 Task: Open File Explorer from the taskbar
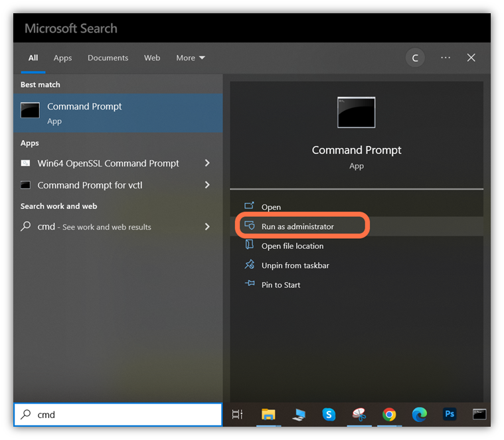click(268, 414)
